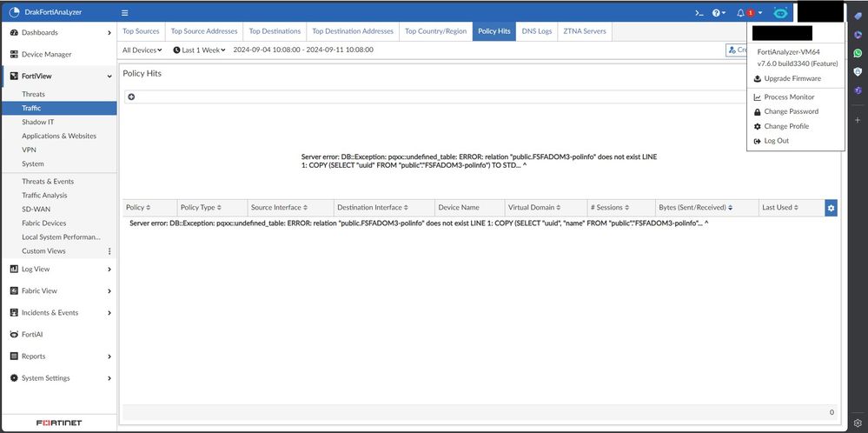This screenshot has height=433, width=868.
Task: Switch to Top Source Addresses tab
Action: click(x=204, y=31)
